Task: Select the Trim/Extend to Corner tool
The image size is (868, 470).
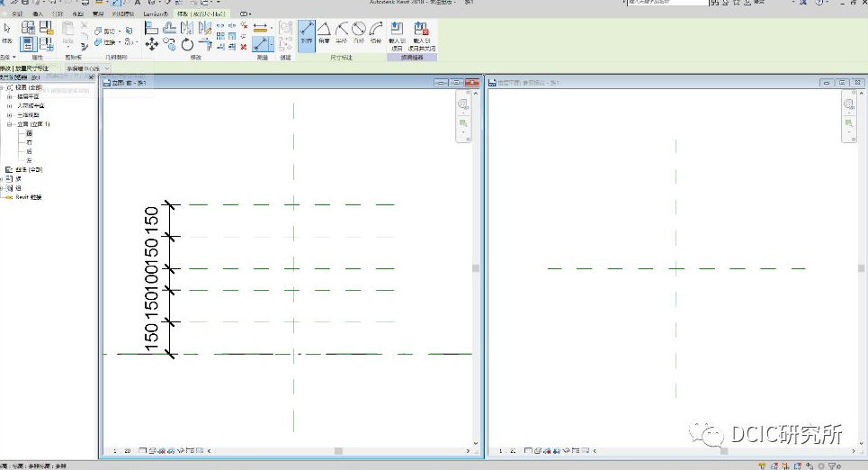Action: point(205,44)
